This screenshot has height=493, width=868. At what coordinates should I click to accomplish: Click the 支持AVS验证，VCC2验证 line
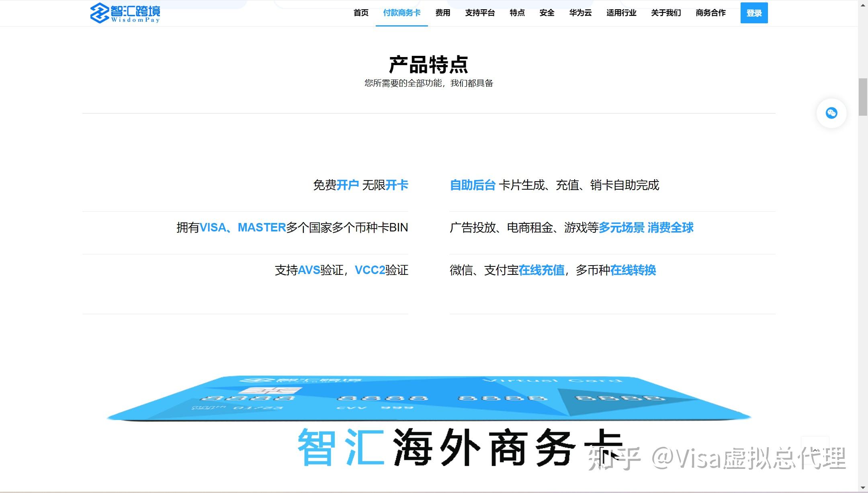(342, 270)
